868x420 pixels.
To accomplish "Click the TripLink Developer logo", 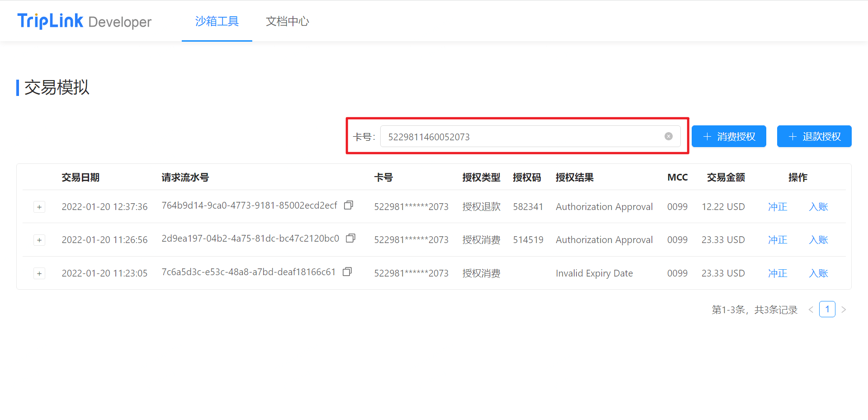I will point(85,21).
